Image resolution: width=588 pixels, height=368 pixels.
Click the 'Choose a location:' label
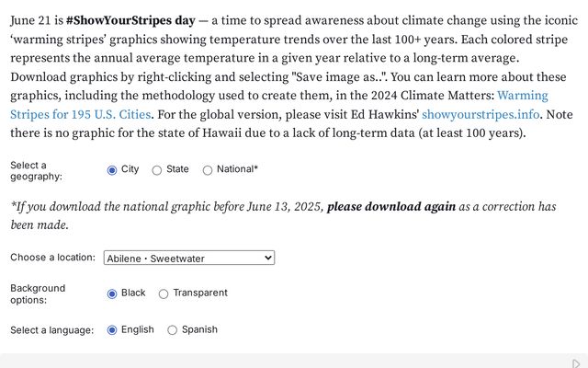(x=53, y=258)
